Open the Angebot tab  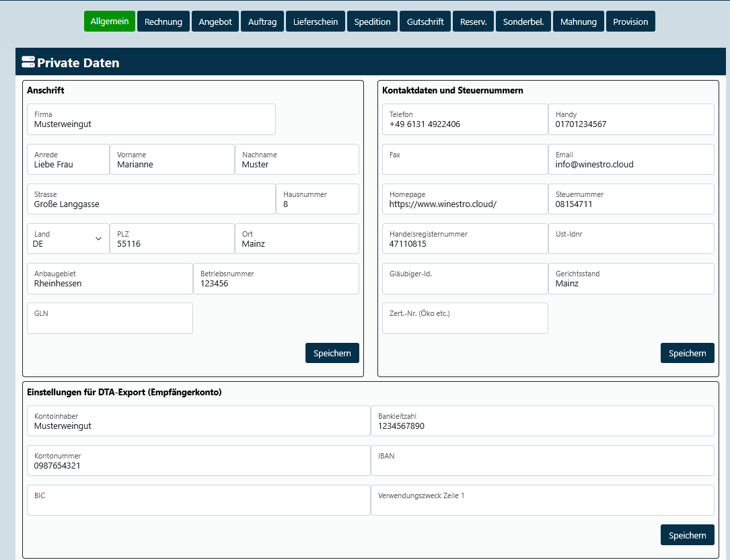click(215, 22)
